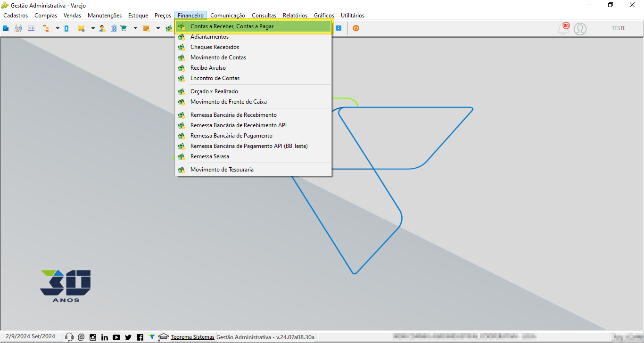Select Recibo Avulso menu entry
The image size is (644, 343).
point(253,68)
